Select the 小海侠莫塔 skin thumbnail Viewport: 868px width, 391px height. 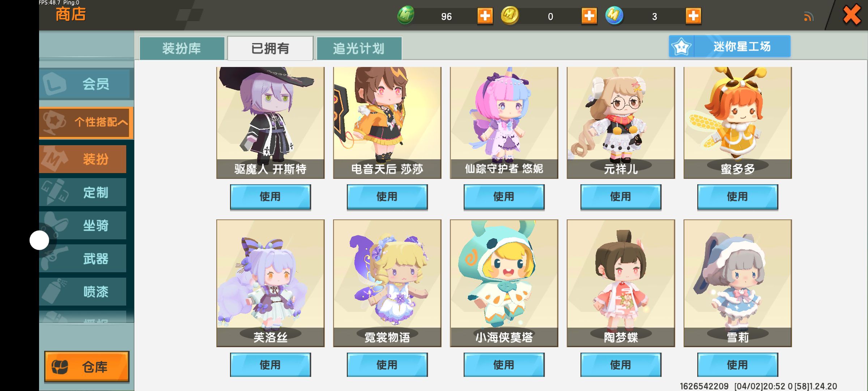click(504, 283)
